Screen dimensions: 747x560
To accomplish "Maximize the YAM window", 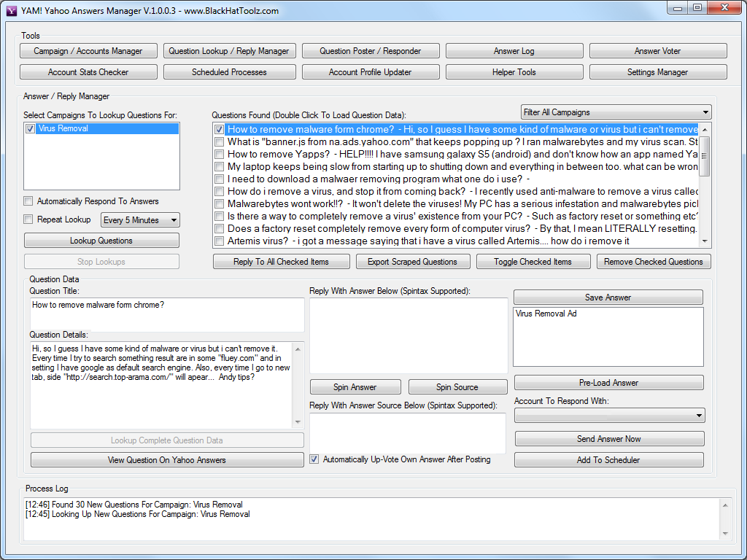I will tap(697, 8).
